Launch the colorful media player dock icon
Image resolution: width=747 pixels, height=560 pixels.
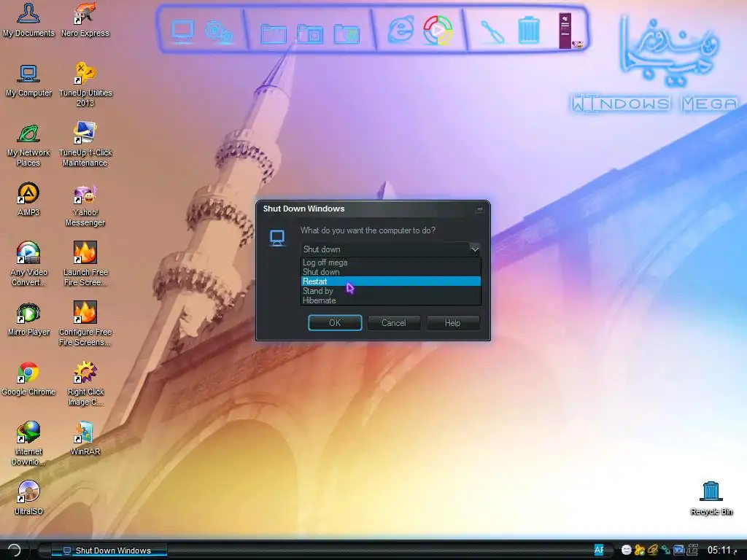point(438,30)
